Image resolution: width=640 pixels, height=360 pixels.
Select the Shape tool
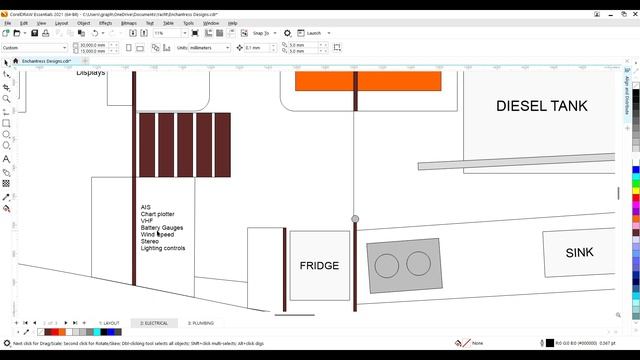[x=6, y=75]
